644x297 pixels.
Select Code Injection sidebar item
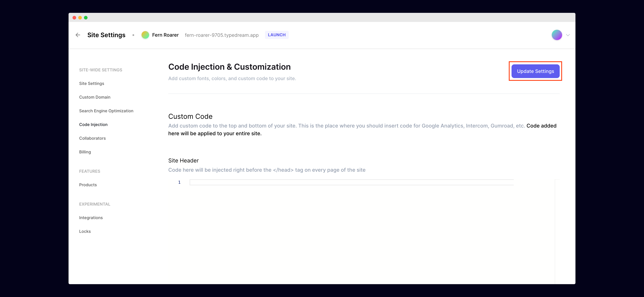click(x=93, y=125)
